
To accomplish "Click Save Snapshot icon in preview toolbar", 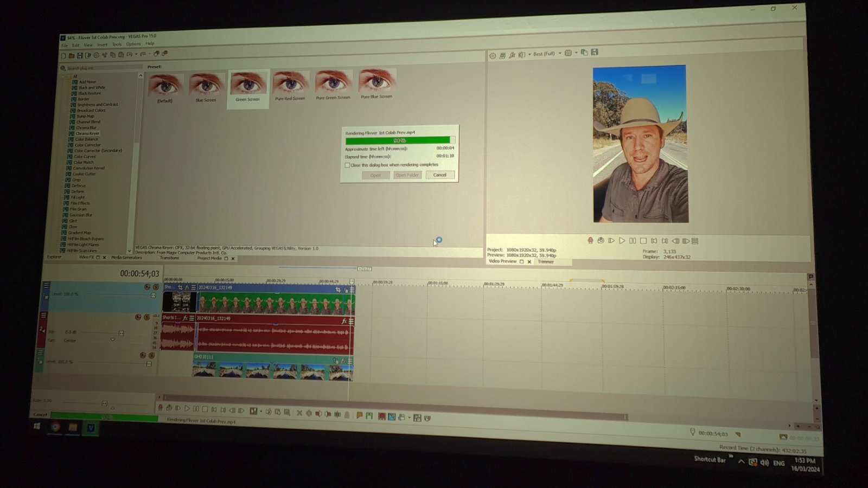I will [x=595, y=52].
